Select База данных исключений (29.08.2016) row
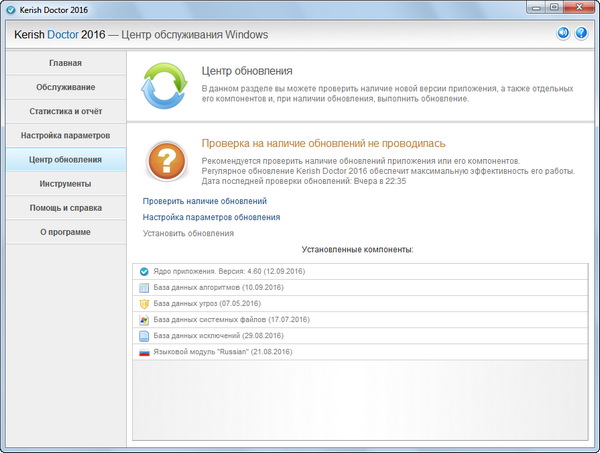 [x=360, y=336]
